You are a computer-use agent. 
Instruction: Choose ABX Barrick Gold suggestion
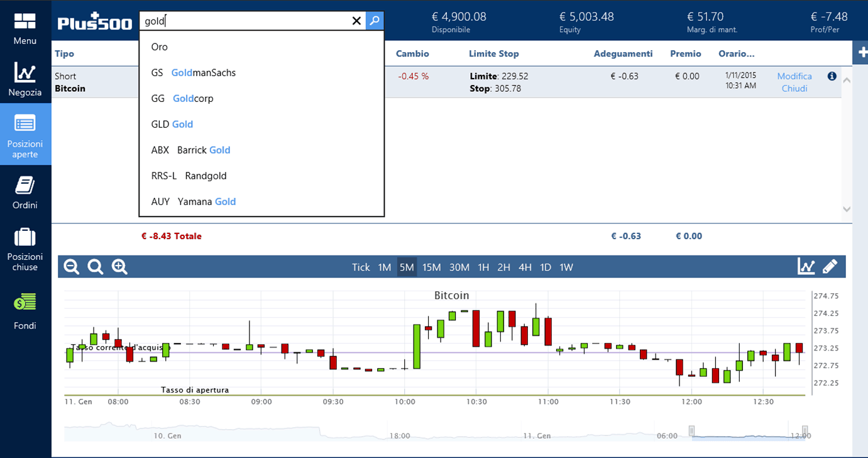261,150
